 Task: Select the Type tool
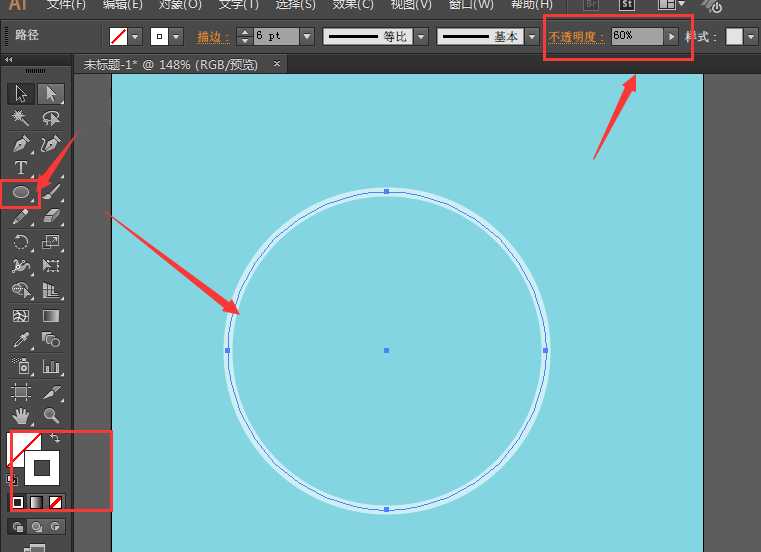(21, 168)
